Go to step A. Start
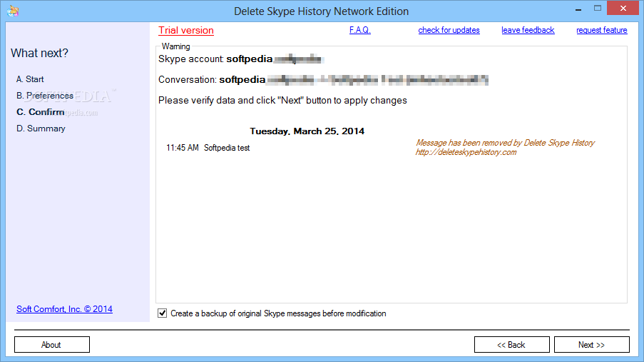The width and height of the screenshot is (644, 362). [x=30, y=79]
